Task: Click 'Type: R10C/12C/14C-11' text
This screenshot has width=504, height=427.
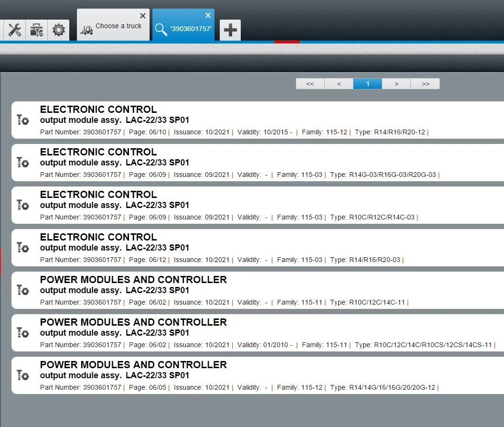Action: point(367,302)
